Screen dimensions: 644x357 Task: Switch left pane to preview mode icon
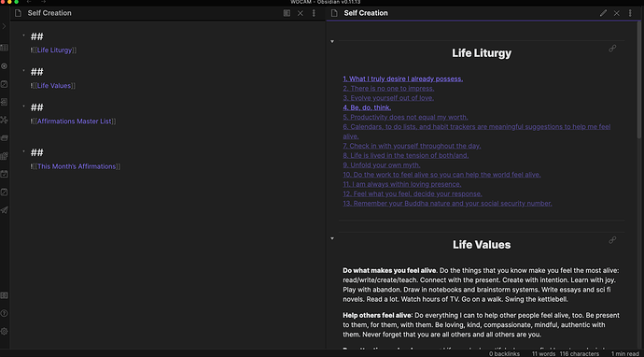point(287,13)
